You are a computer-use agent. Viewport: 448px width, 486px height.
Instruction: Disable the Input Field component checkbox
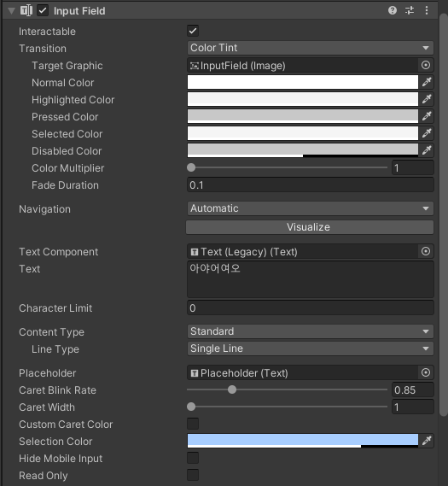pos(43,10)
